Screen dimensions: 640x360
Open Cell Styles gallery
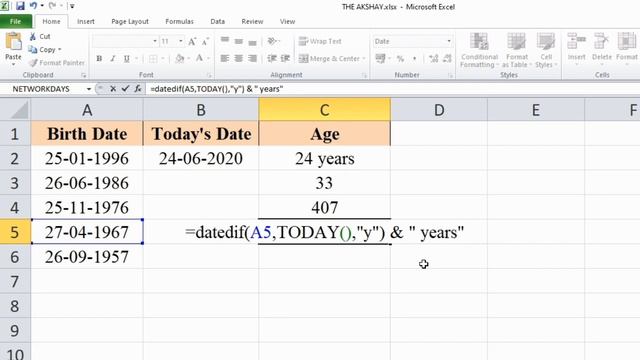pyautogui.click(x=545, y=50)
